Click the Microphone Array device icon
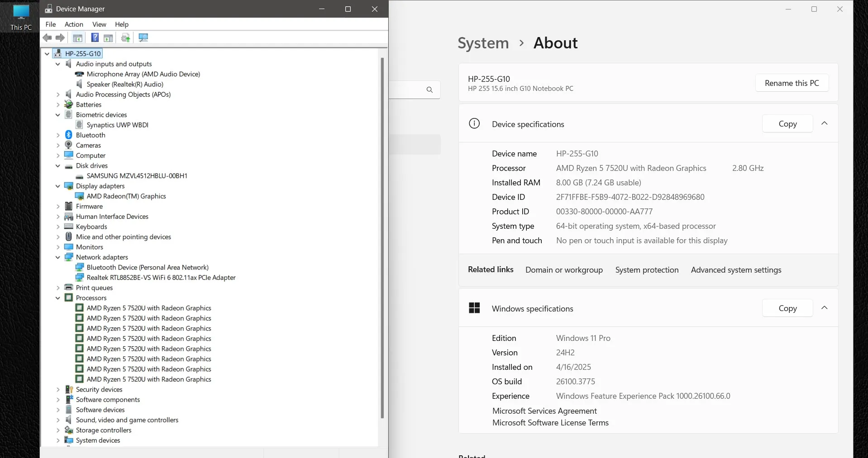 [79, 74]
